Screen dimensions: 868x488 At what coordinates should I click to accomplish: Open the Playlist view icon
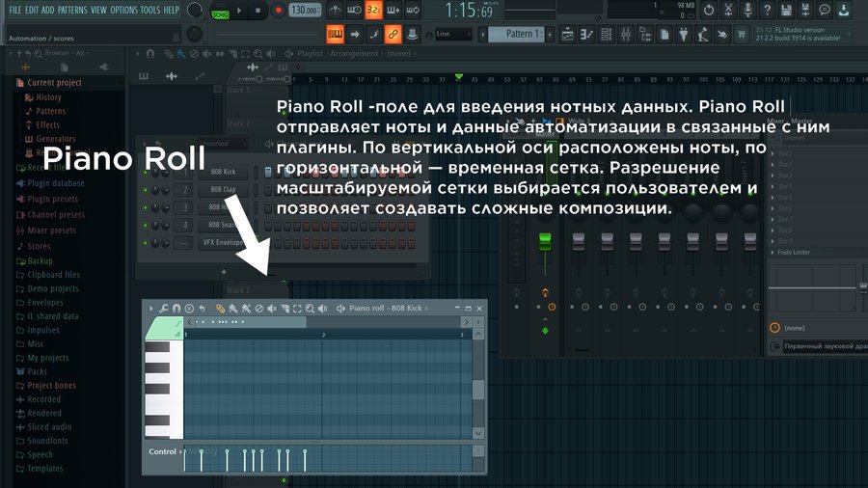567,35
